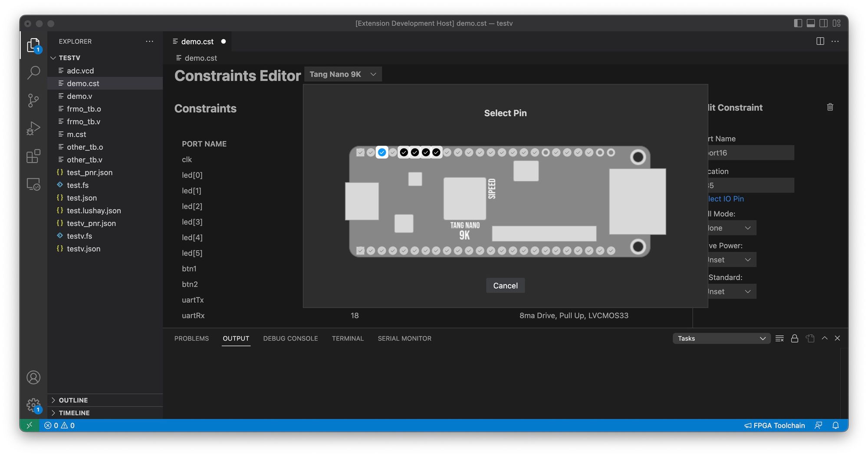Open the Remote Explorer view
868x456 pixels.
(33, 184)
